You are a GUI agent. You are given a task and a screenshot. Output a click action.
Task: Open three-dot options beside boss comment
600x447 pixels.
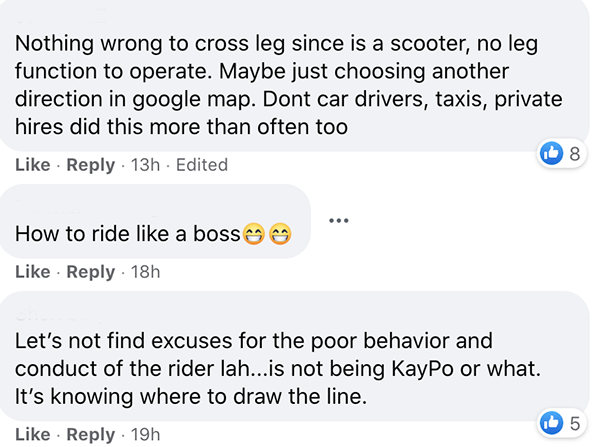pos(339,220)
